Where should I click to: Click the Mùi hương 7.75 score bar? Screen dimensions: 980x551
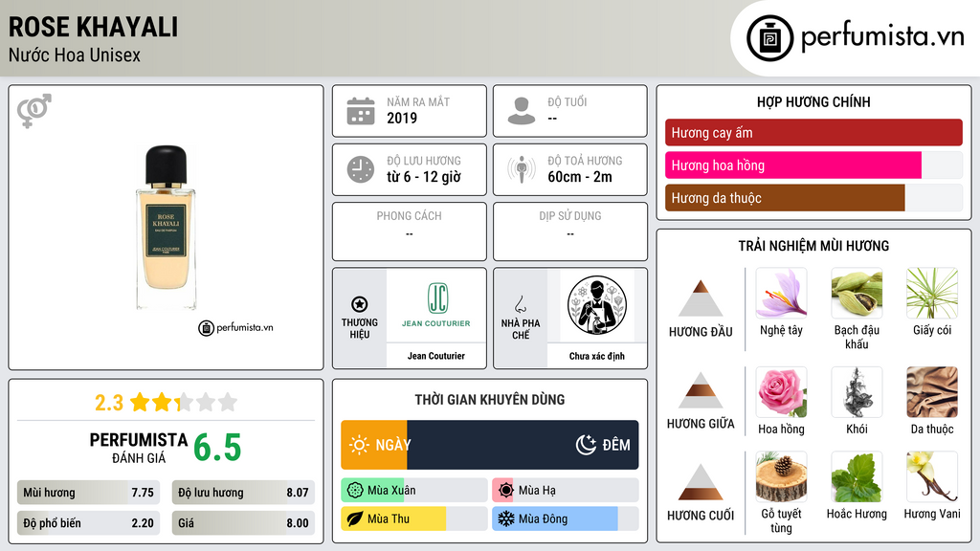click(x=88, y=493)
